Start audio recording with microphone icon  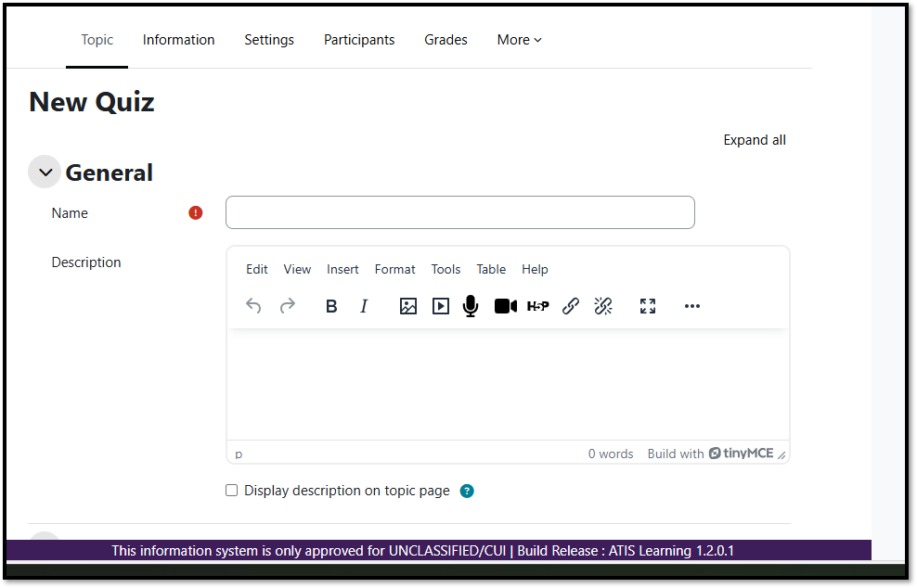(x=471, y=306)
